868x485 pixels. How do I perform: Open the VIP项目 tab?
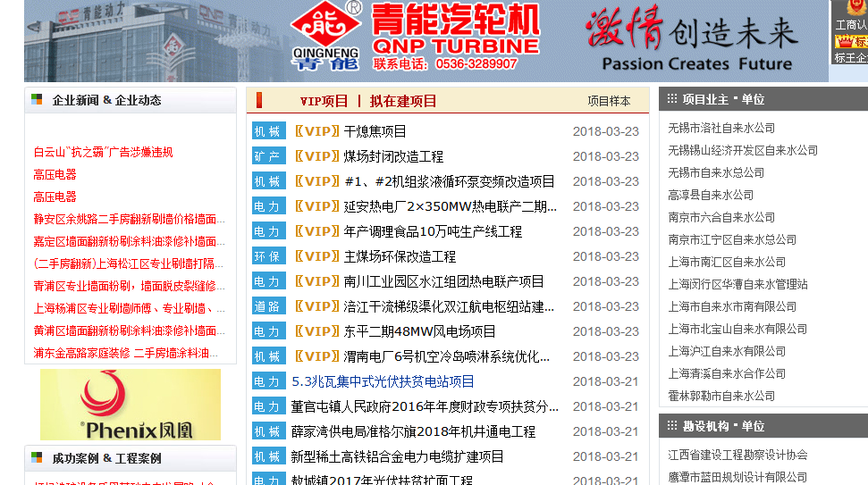tap(324, 101)
